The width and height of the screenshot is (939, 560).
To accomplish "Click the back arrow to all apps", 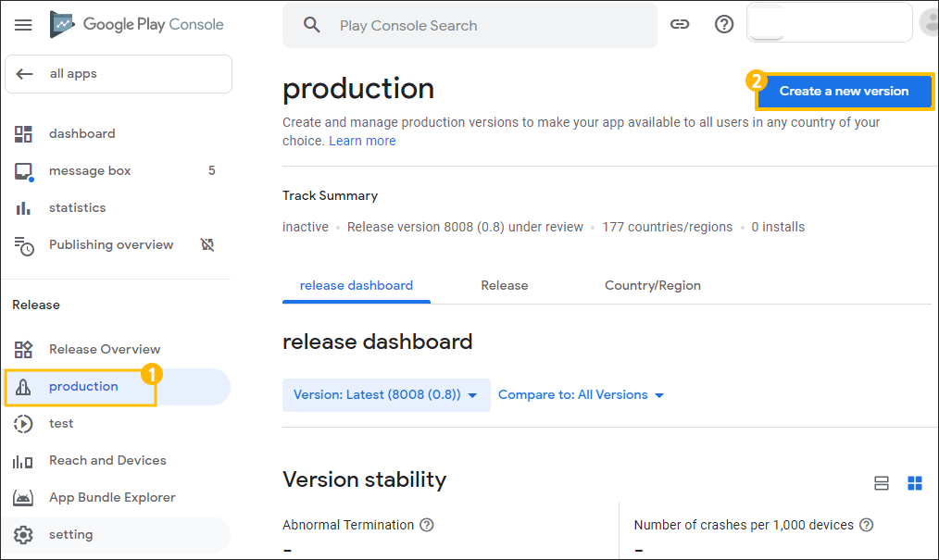I will (x=25, y=74).
